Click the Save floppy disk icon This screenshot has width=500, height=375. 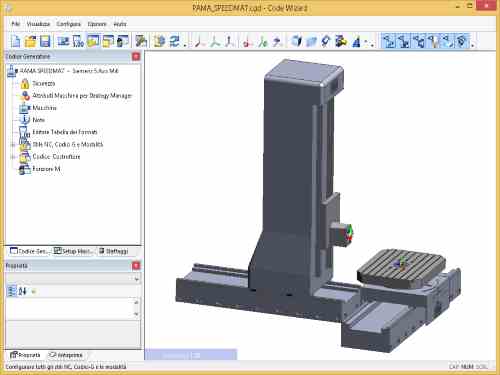[45, 41]
